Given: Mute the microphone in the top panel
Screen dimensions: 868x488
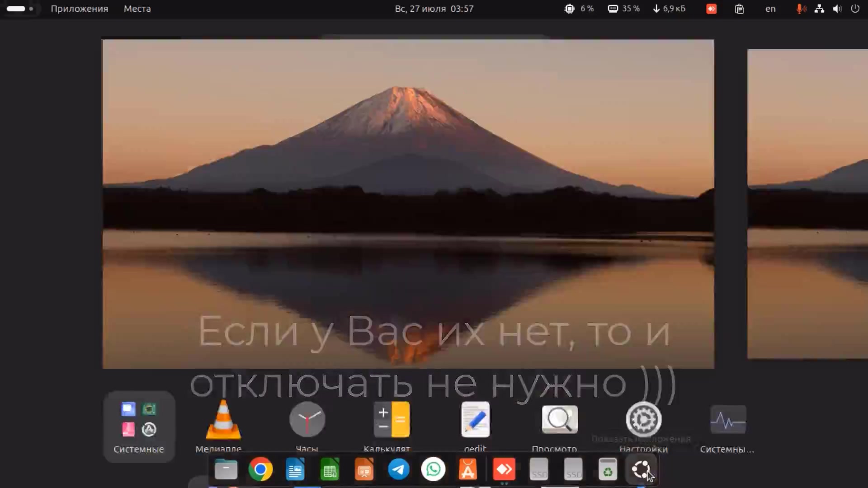Looking at the screenshot, I should (x=801, y=9).
